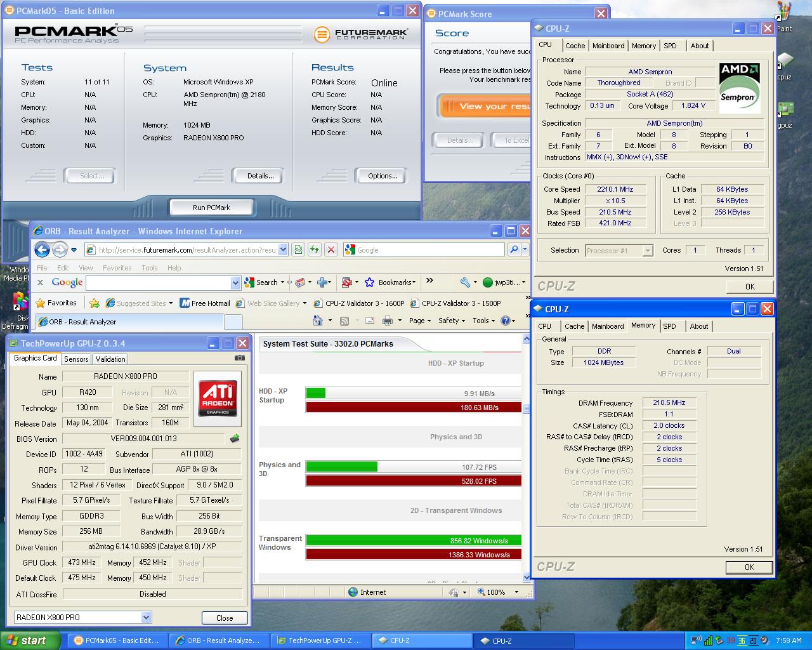Screen dimensions: 812x650
Task: Click the Favorites star icon
Action: pyautogui.click(x=41, y=303)
